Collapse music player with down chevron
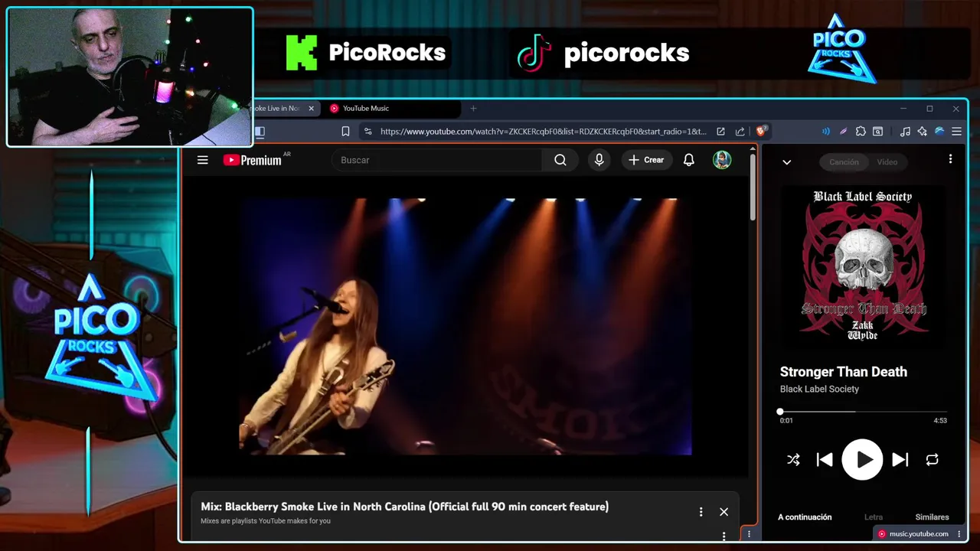This screenshot has height=551, width=980. [x=786, y=162]
